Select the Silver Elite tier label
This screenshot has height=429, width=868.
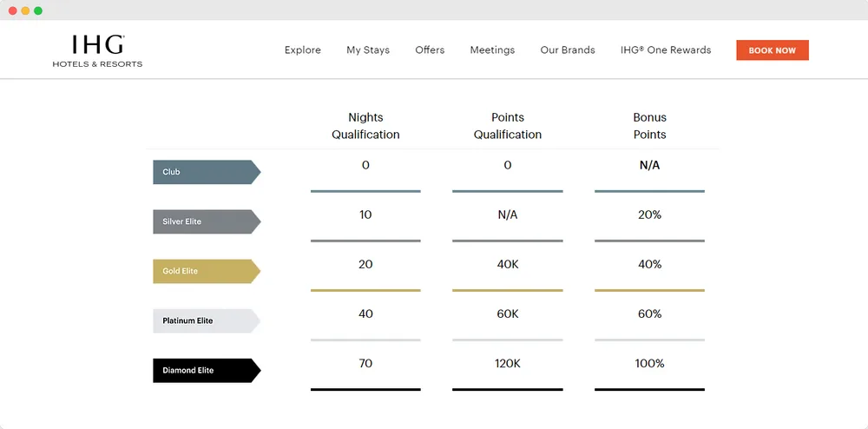pyautogui.click(x=207, y=221)
